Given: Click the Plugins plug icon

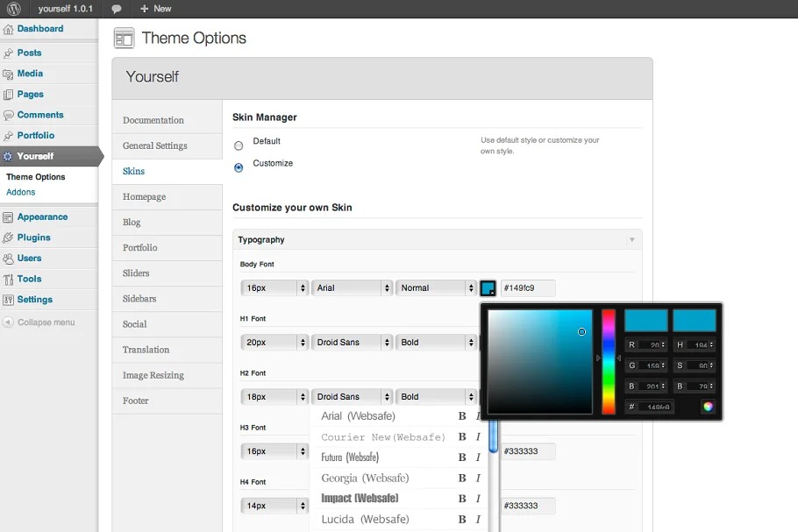Looking at the screenshot, I should coord(9,238).
